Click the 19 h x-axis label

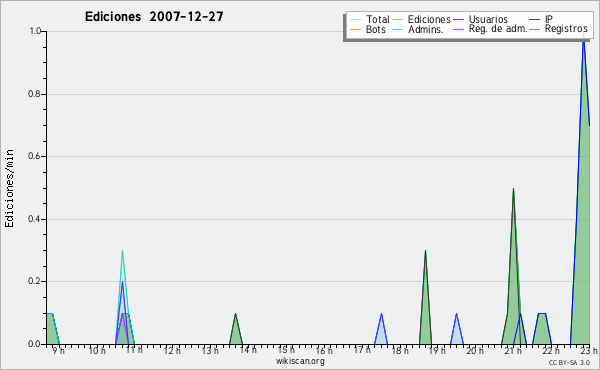[x=437, y=350]
